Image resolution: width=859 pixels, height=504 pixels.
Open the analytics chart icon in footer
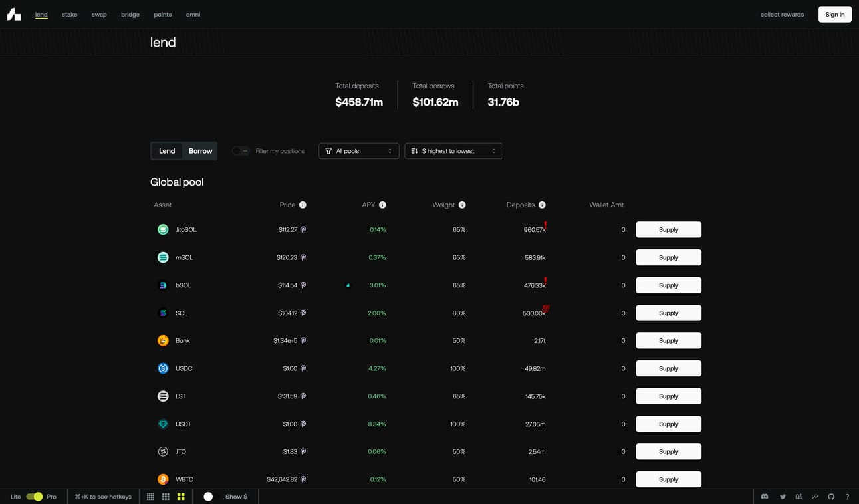pos(815,497)
